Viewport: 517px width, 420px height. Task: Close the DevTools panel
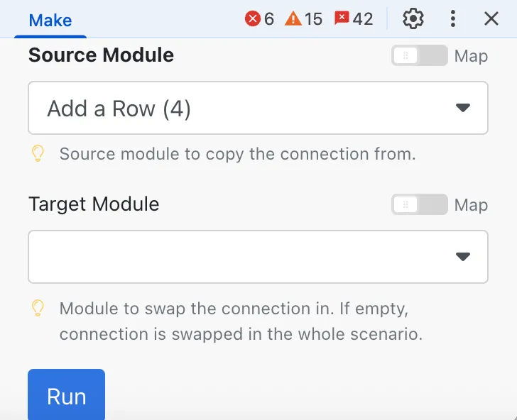coord(491,18)
